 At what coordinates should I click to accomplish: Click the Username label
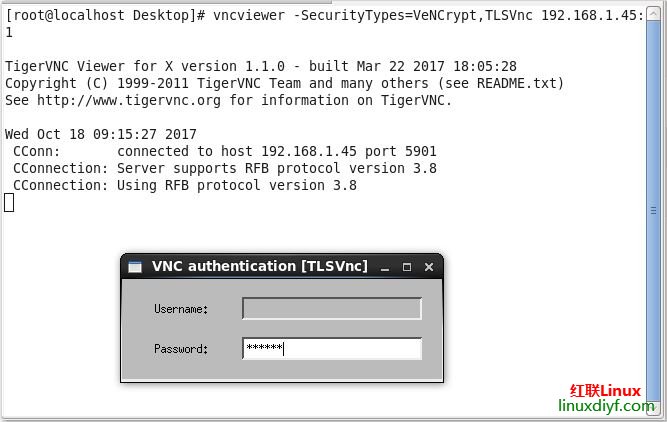click(x=181, y=309)
